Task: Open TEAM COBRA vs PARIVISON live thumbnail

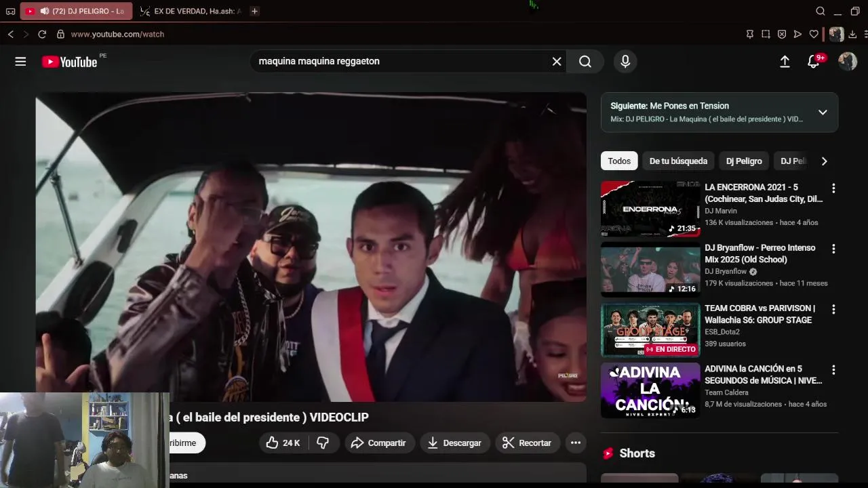Action: coord(650,329)
